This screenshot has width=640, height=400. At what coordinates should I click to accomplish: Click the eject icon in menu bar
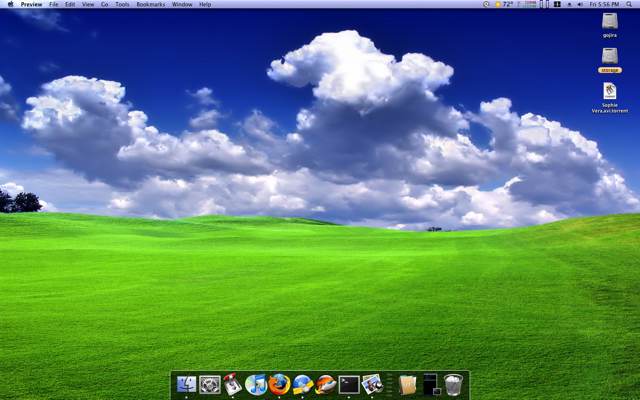[x=569, y=4]
